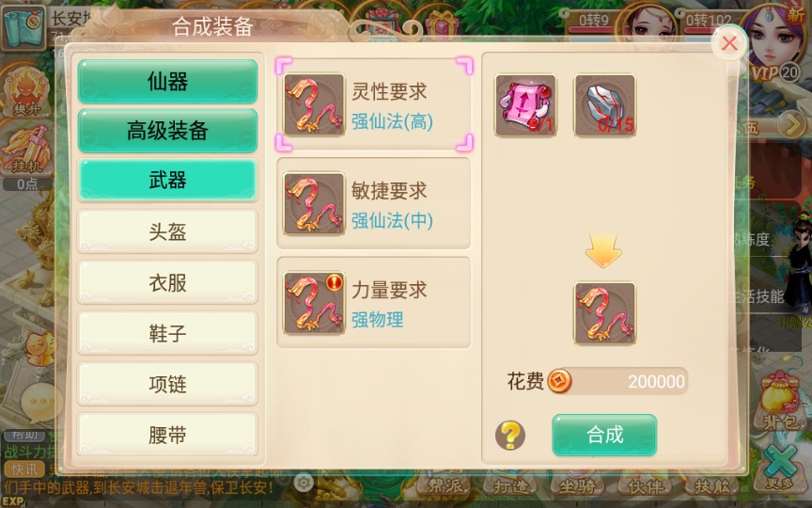Open the question mark help icon

510,435
